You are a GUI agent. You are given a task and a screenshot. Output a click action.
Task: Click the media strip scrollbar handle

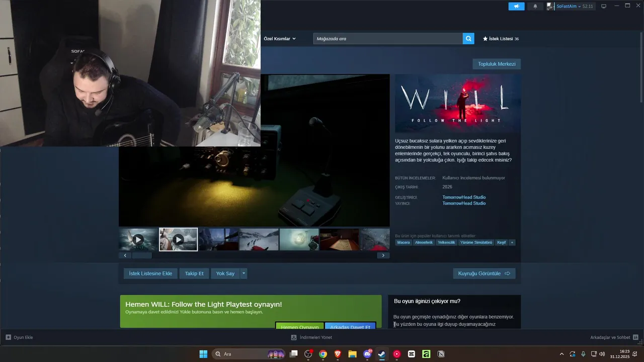coord(142,255)
